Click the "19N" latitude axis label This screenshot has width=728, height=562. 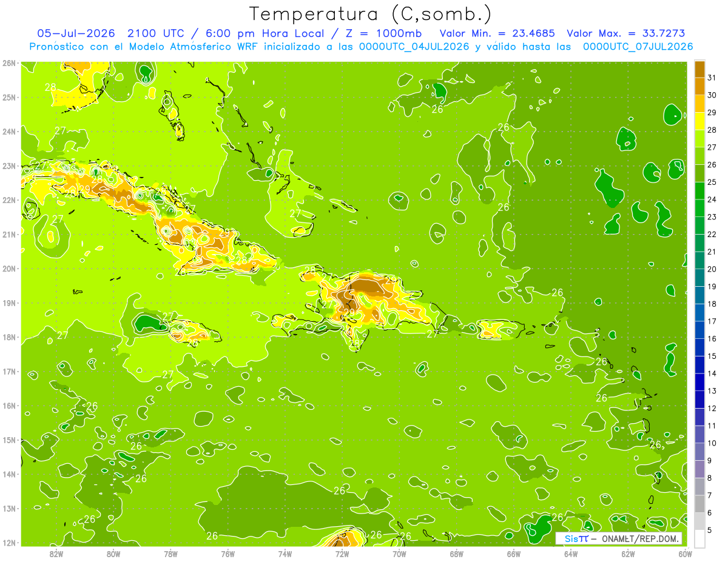[x=9, y=303]
